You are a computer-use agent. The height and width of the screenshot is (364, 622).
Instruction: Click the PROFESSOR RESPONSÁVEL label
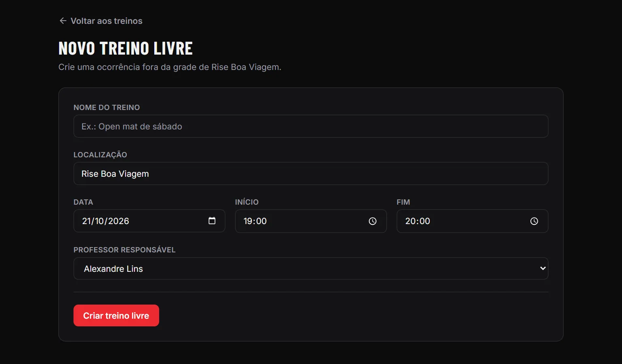pyautogui.click(x=124, y=250)
